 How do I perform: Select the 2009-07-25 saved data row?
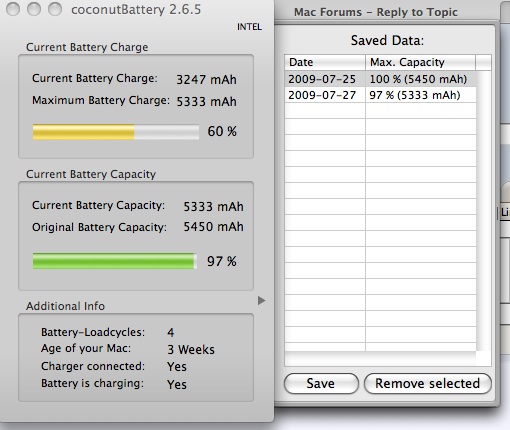point(380,79)
